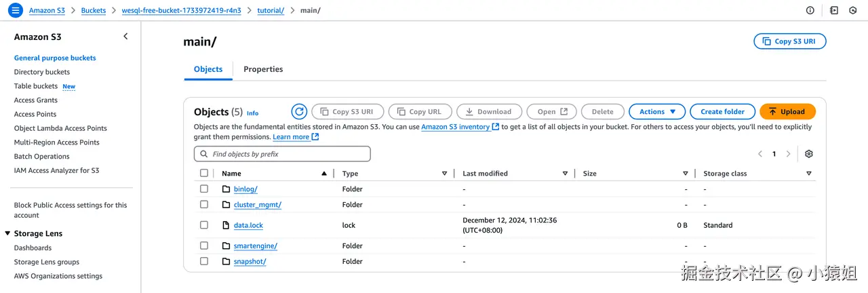Open the data.lock object link

tap(248, 225)
